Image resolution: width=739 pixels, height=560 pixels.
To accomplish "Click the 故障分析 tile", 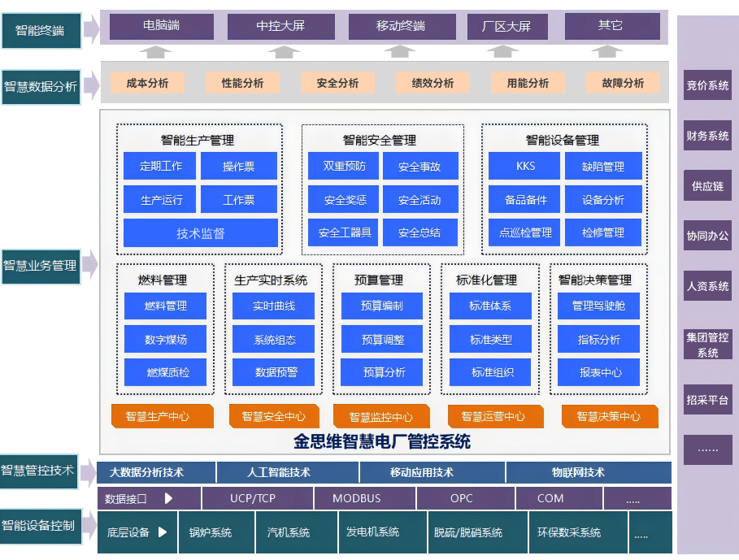I will (623, 83).
